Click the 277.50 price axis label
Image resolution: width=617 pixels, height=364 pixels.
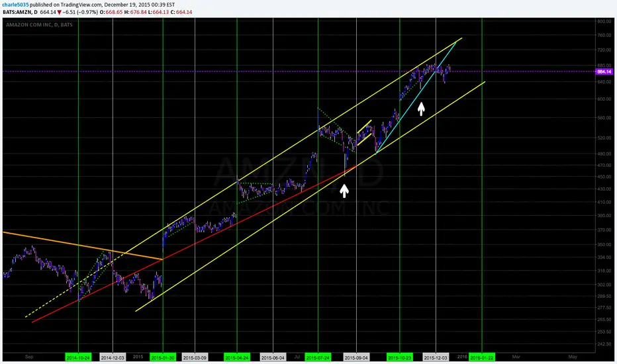(604, 308)
